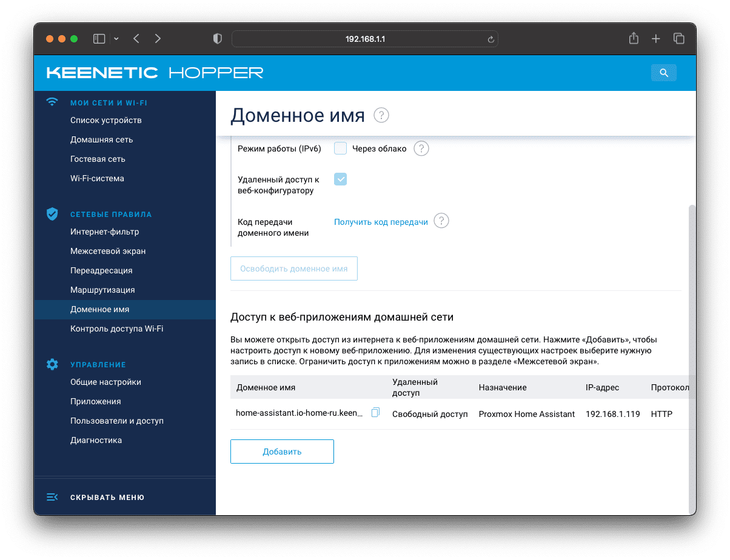Screen dimensions: 730x560
Task: Toggle Удаленный доступ к веб-конфигуратору checkbox
Action: click(x=340, y=179)
